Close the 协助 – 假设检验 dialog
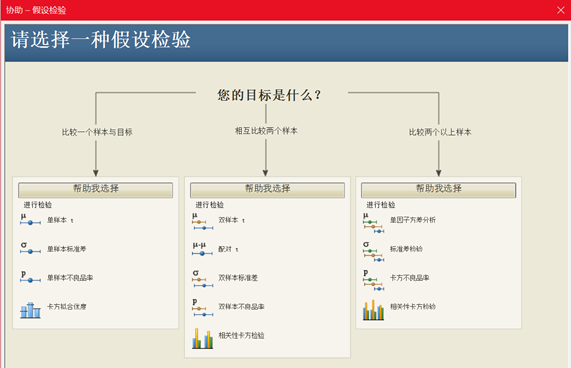571x368 pixels. (561, 10)
